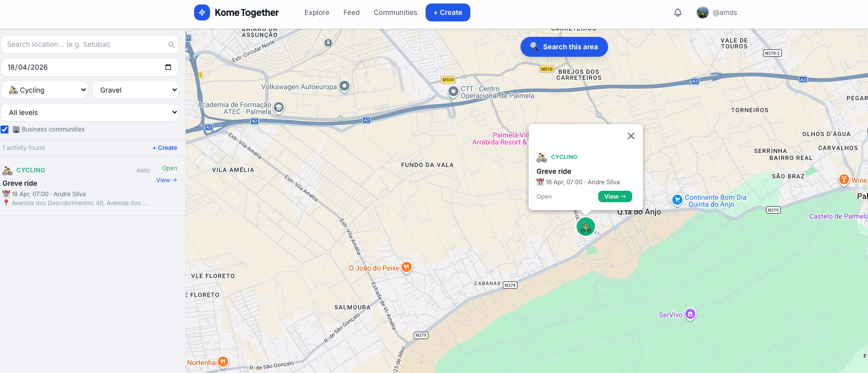Click the O João do Peixe restaurant pin
Viewport: 868px width, 373px height.
point(407,267)
